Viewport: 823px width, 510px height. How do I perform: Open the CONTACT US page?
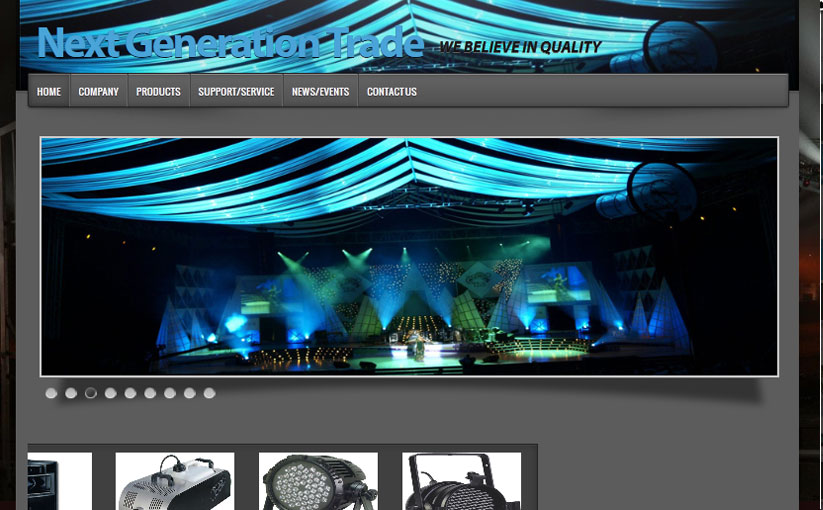pyautogui.click(x=392, y=91)
